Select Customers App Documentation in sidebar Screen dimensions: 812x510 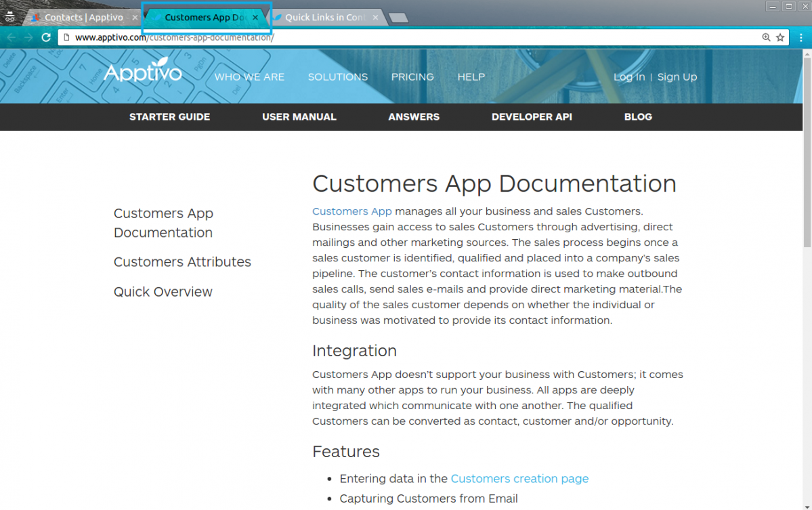point(164,223)
